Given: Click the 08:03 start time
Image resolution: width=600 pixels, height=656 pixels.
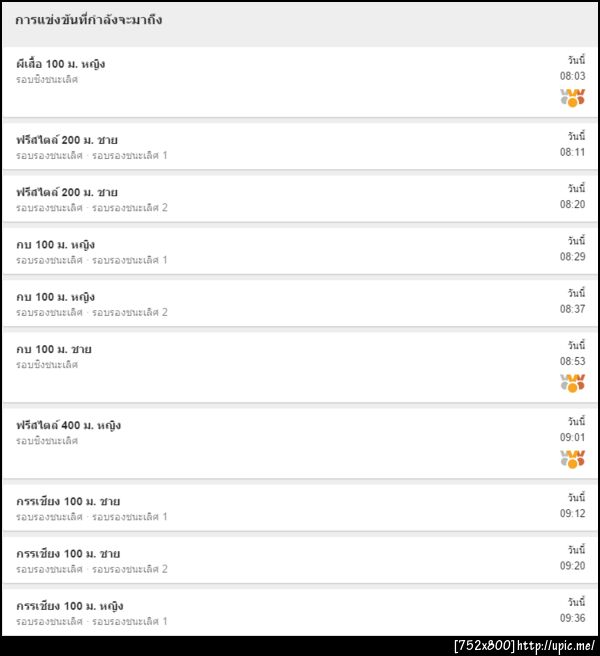Looking at the screenshot, I should (572, 76).
